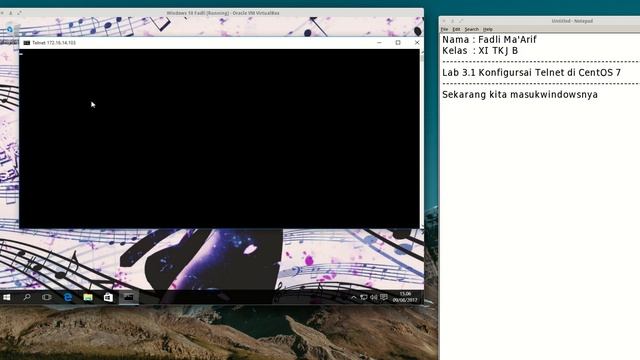The image size is (640, 360).
Task: Open the Telnet window system icon
Action: (x=27, y=42)
